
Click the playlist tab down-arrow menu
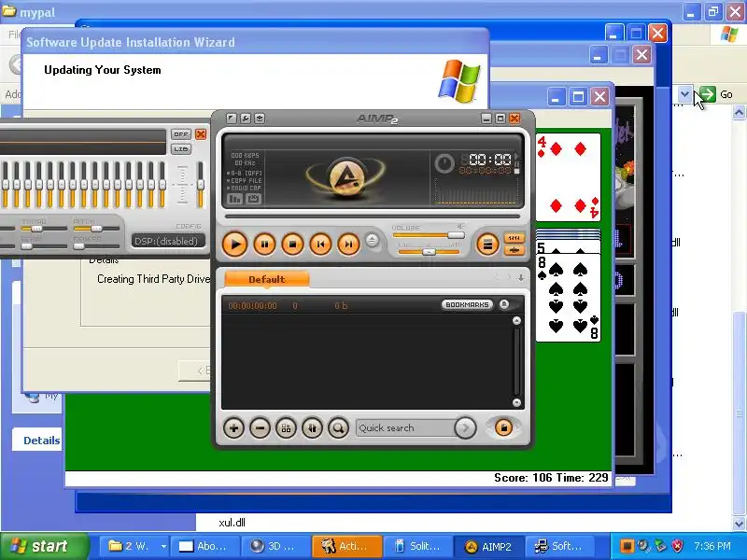point(521,277)
